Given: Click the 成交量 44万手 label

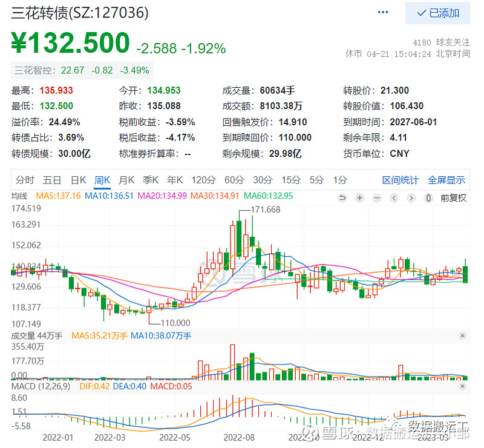Looking at the screenshot, I should [37, 336].
